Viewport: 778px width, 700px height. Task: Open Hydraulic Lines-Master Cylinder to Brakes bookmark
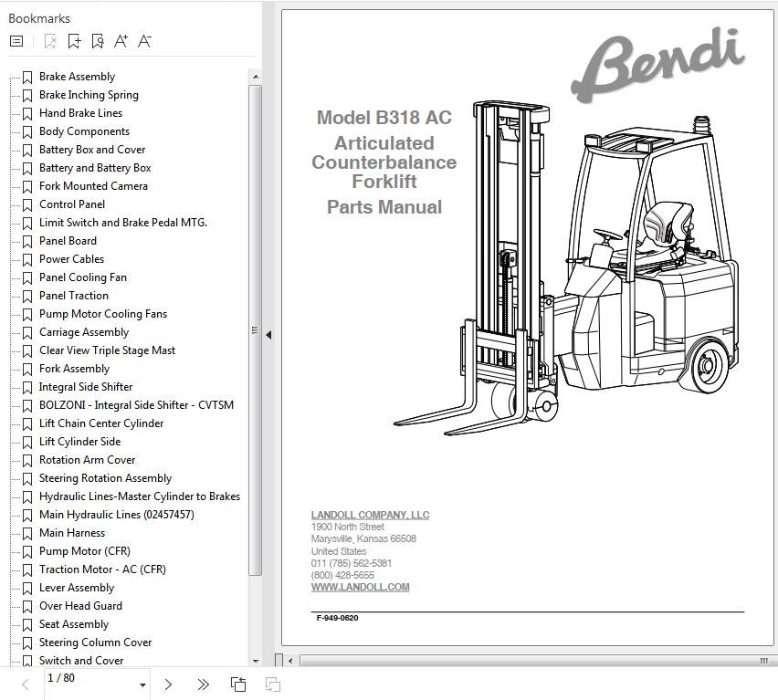click(140, 496)
